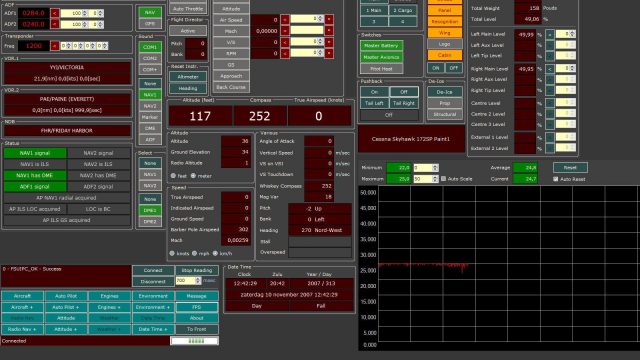Image resolution: width=640 pixels, height=360 pixels.
Task: Enable Auto Scale checkbox
Action: point(443,179)
